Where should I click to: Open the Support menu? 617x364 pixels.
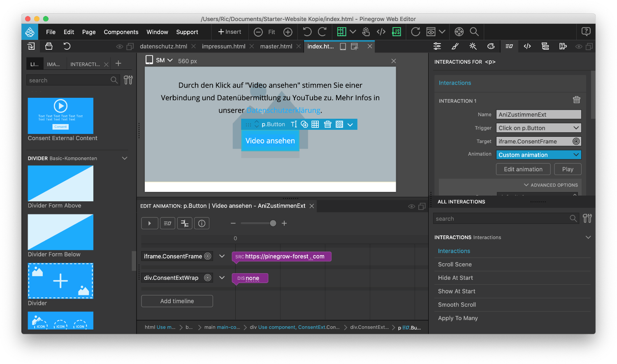coord(187,32)
